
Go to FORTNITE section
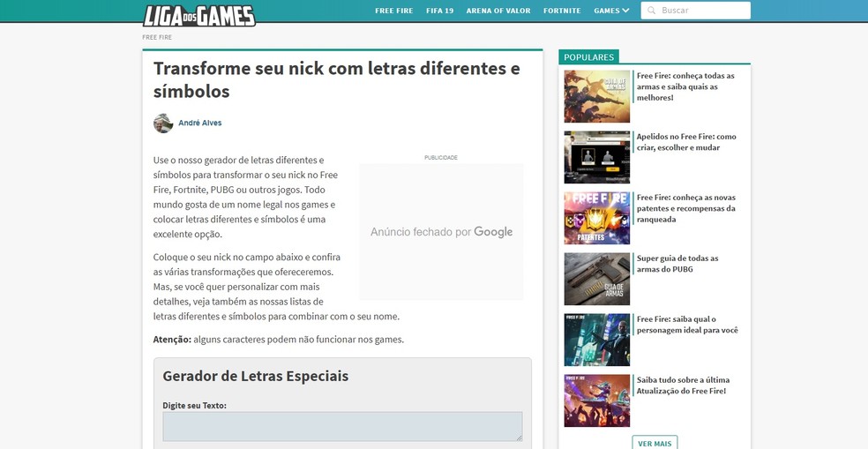click(562, 11)
